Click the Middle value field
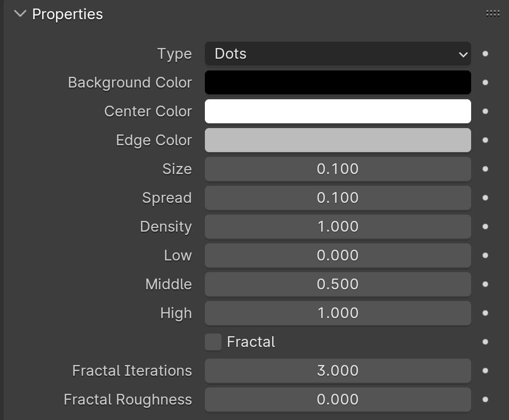The image size is (509, 420). (338, 284)
